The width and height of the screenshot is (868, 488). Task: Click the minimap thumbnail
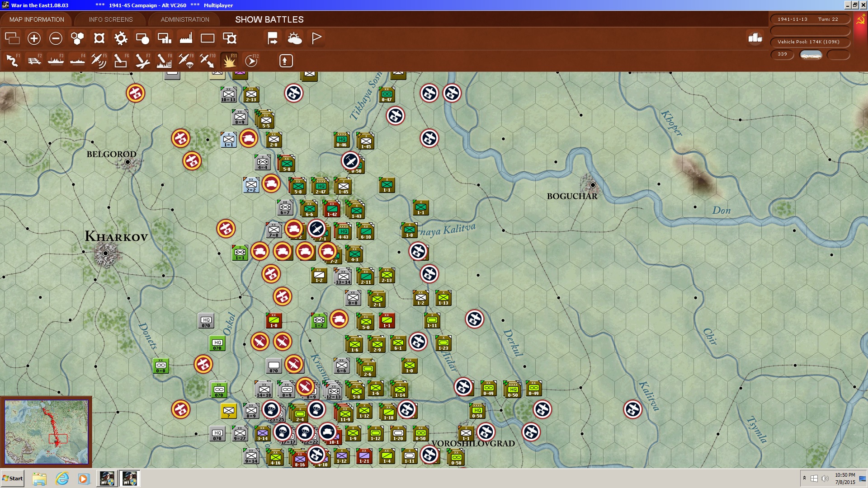[46, 432]
